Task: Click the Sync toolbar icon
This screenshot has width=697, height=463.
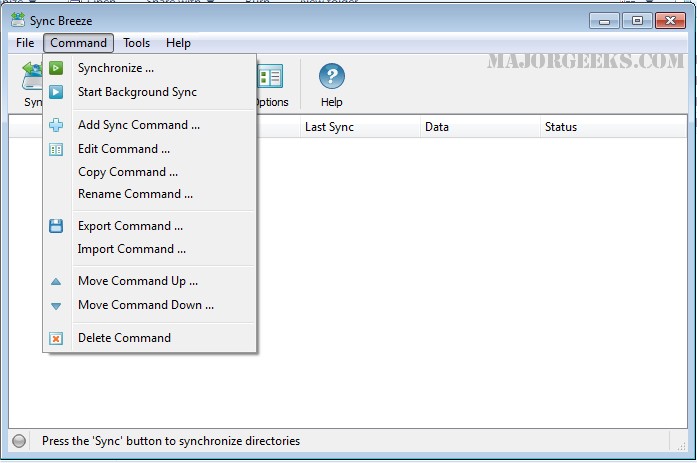Action: pos(32,76)
